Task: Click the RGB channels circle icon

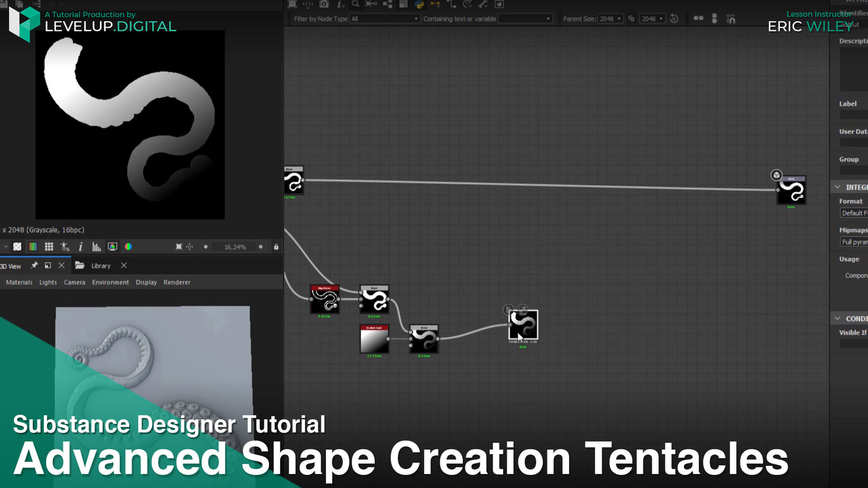Action: coord(128,247)
